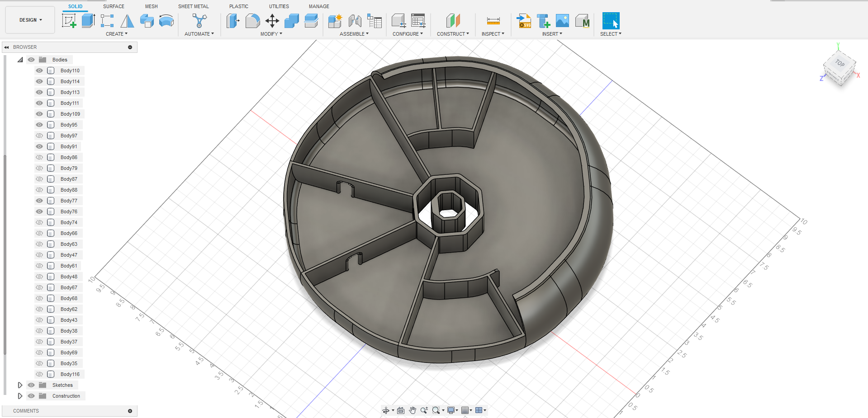This screenshot has height=418, width=868.
Task: Select the Press Pull tool
Action: [233, 21]
